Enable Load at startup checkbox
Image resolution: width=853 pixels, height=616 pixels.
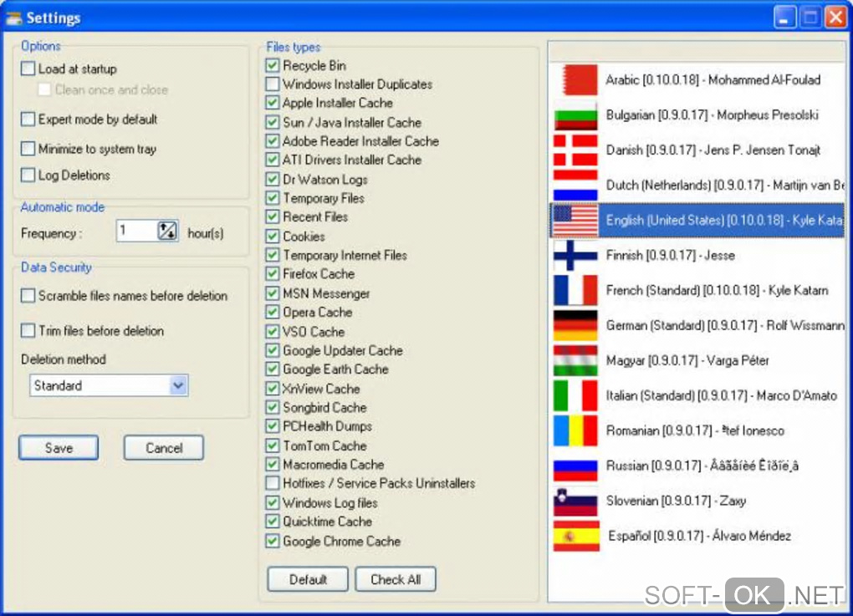(x=28, y=69)
